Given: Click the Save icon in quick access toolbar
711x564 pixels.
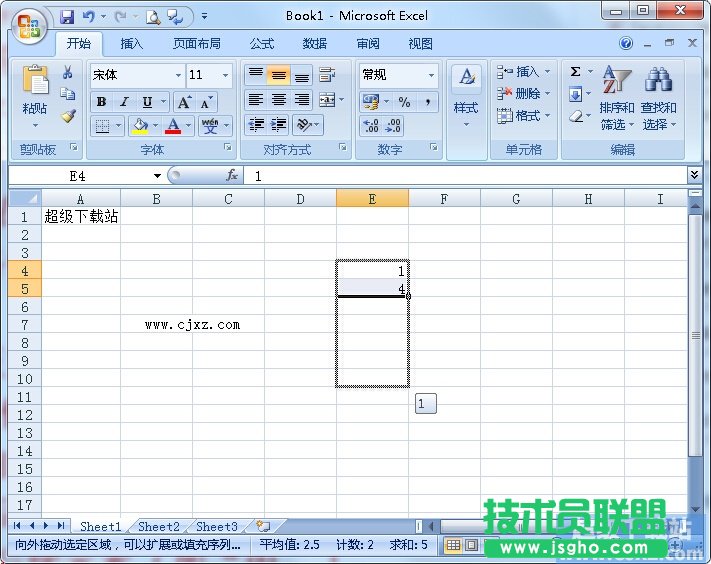Looking at the screenshot, I should point(67,17).
